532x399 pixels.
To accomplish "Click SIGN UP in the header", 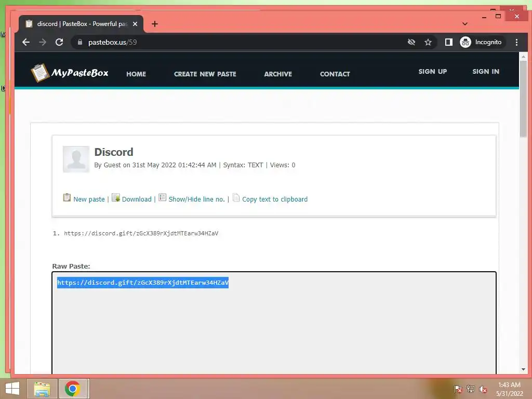I will [x=433, y=72].
